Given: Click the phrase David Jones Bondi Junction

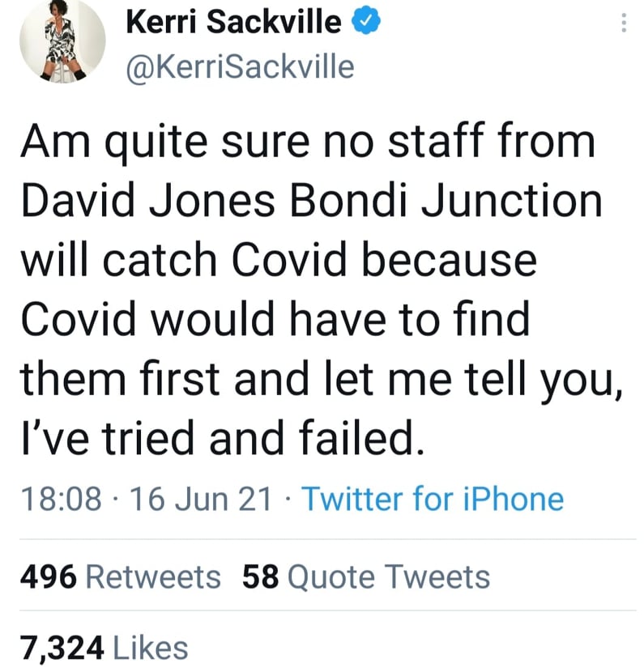Looking at the screenshot, I should point(311,201).
